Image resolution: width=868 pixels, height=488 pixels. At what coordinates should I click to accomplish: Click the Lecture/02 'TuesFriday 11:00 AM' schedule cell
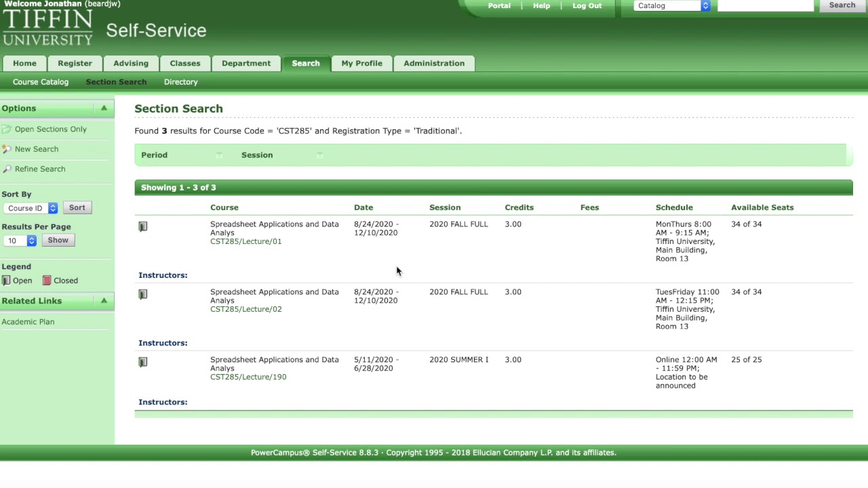(x=688, y=309)
